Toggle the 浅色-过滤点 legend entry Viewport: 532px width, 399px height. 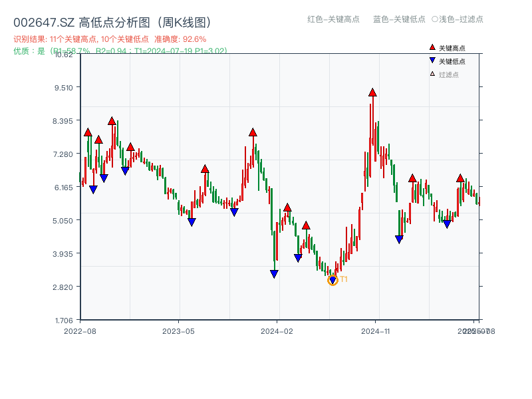tap(458, 19)
